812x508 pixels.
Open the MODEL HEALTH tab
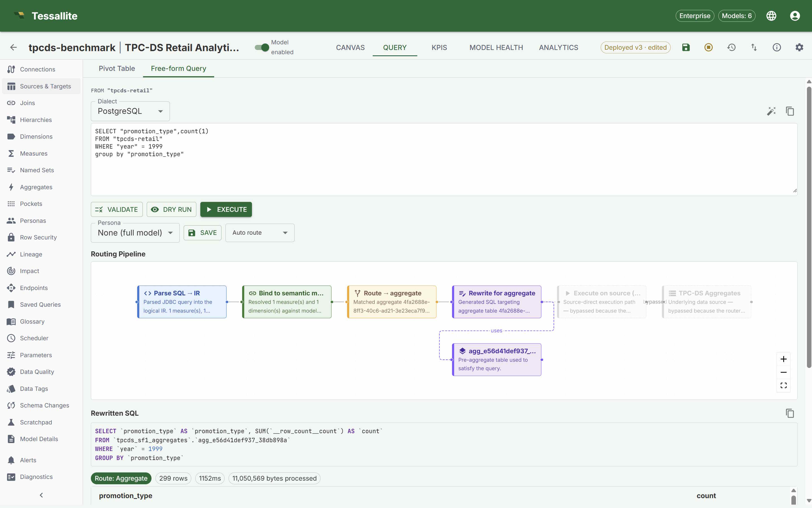(x=496, y=47)
